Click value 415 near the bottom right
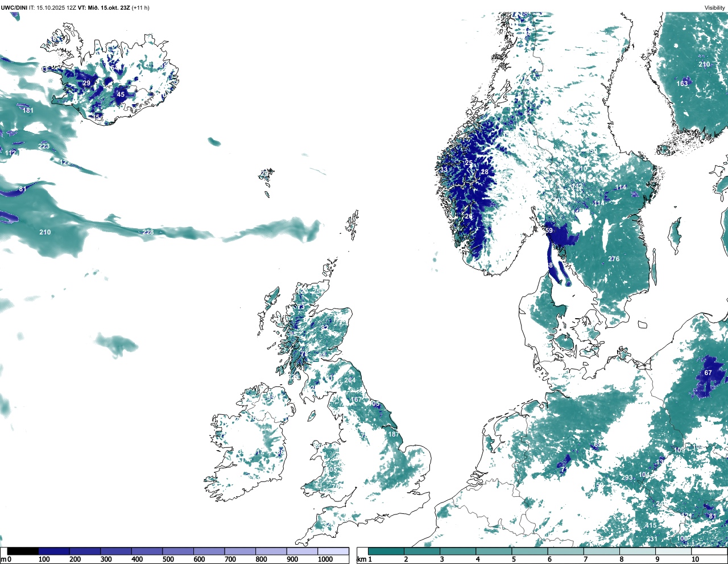The width and height of the screenshot is (728, 564). tap(651, 526)
